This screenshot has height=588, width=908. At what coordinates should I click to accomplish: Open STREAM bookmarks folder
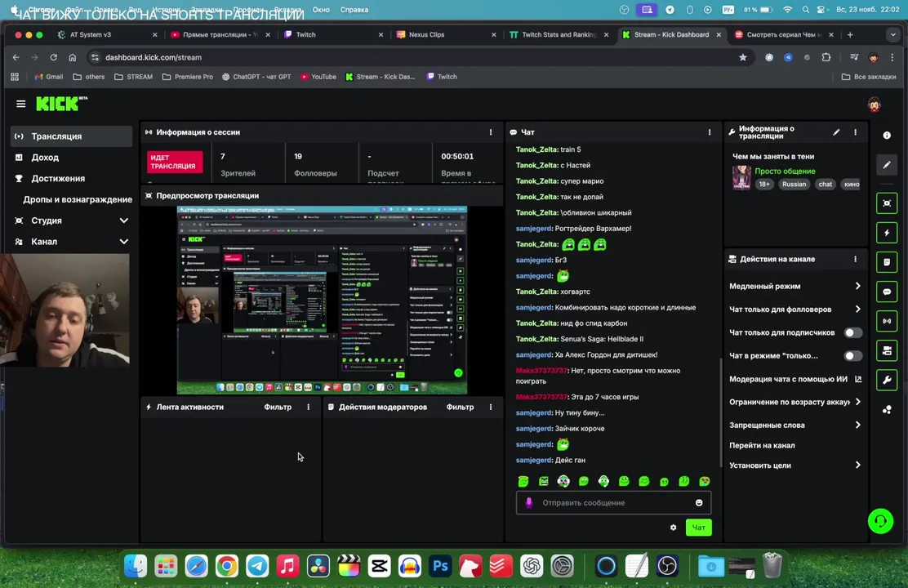coord(133,77)
